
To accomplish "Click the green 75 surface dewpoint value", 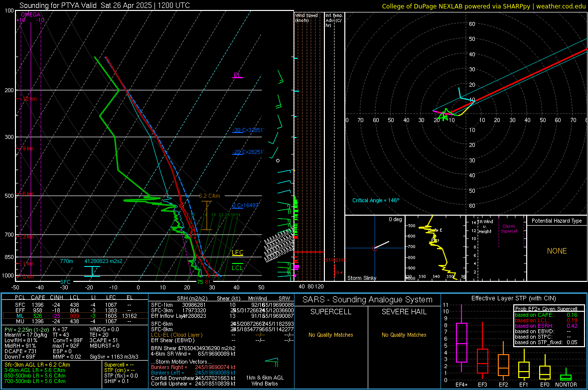I will point(200,282).
